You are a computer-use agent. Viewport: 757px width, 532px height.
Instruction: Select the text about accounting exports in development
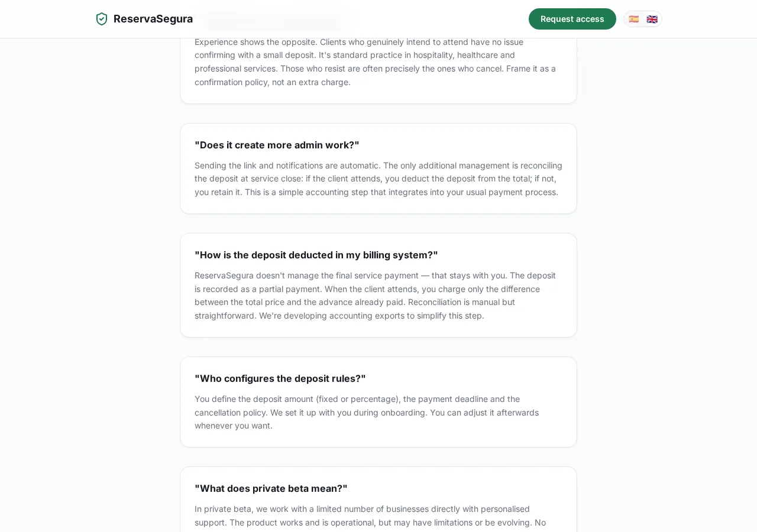click(373, 315)
